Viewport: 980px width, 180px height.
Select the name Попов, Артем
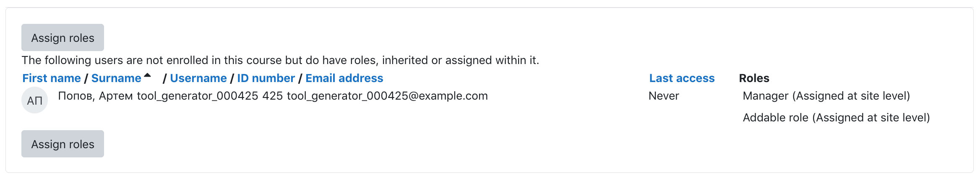coord(96,96)
